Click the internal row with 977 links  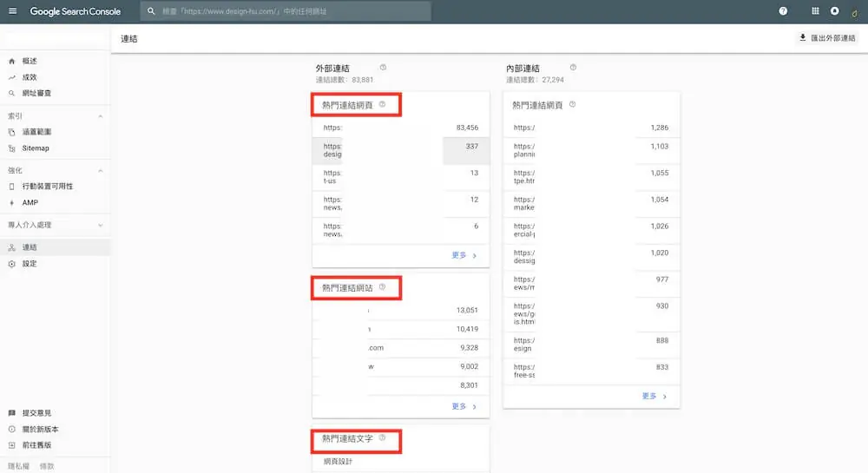click(591, 283)
